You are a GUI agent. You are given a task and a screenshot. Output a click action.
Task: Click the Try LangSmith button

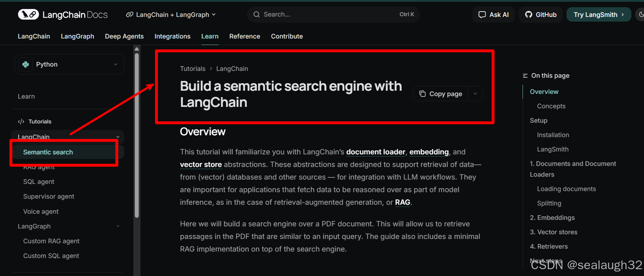click(599, 15)
